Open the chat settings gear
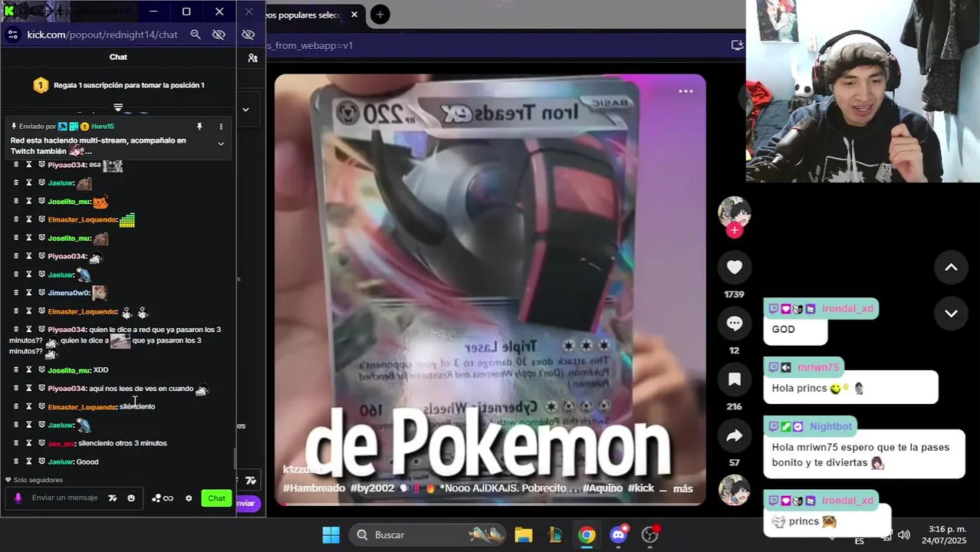The height and width of the screenshot is (552, 980). pos(189,498)
